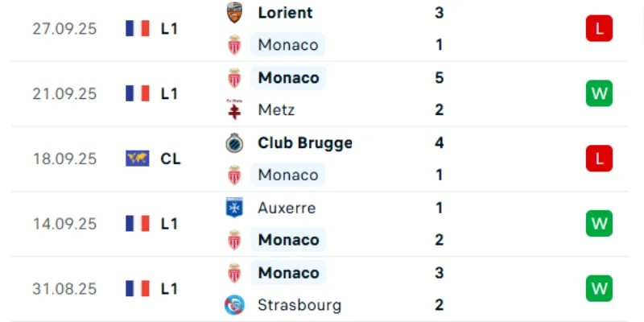Click the French flag beside 21.09.25

click(x=138, y=93)
